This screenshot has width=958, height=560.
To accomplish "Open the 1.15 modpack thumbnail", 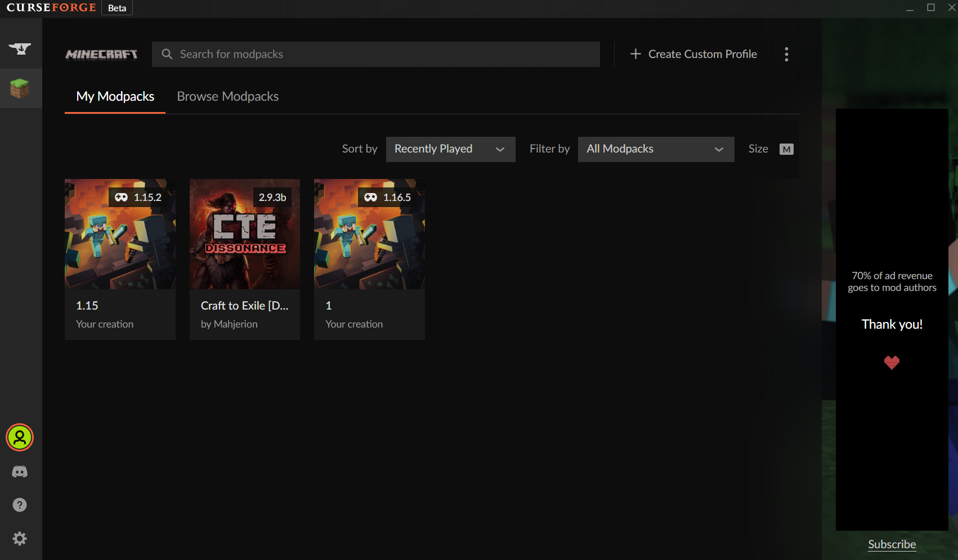I will point(120,234).
